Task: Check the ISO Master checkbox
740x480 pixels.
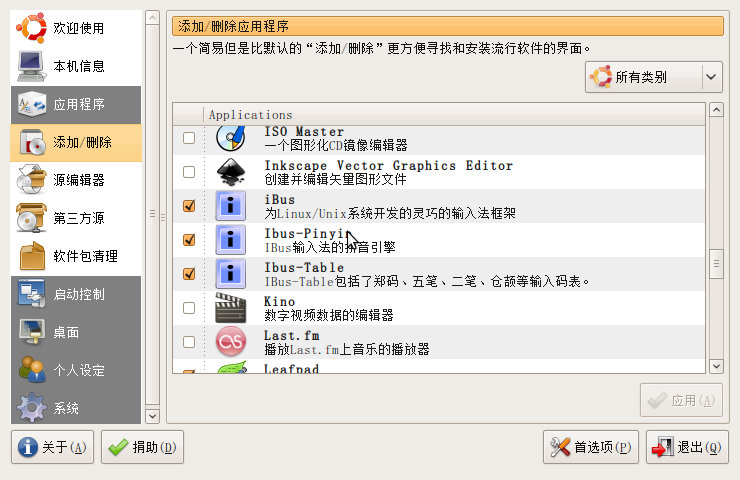Action: 189,138
